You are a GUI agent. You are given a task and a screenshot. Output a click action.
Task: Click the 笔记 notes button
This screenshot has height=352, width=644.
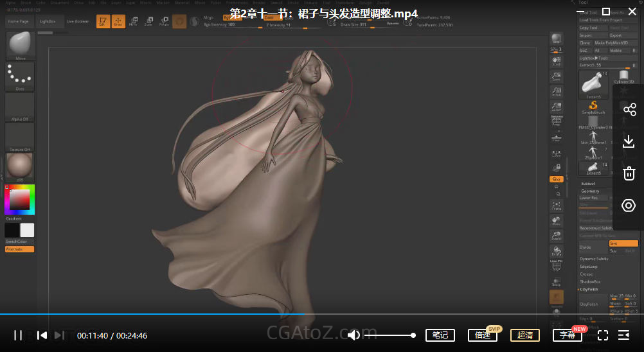[x=440, y=335]
